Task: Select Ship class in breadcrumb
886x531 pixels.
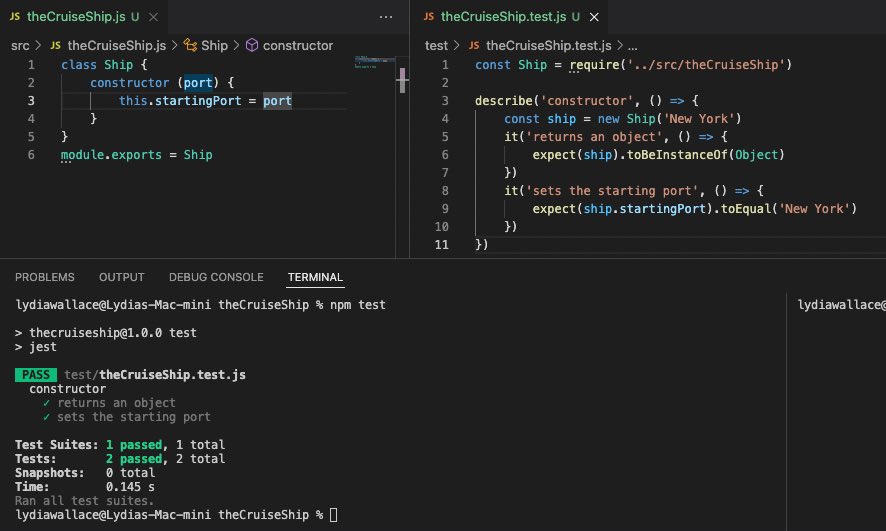Action: (x=214, y=45)
